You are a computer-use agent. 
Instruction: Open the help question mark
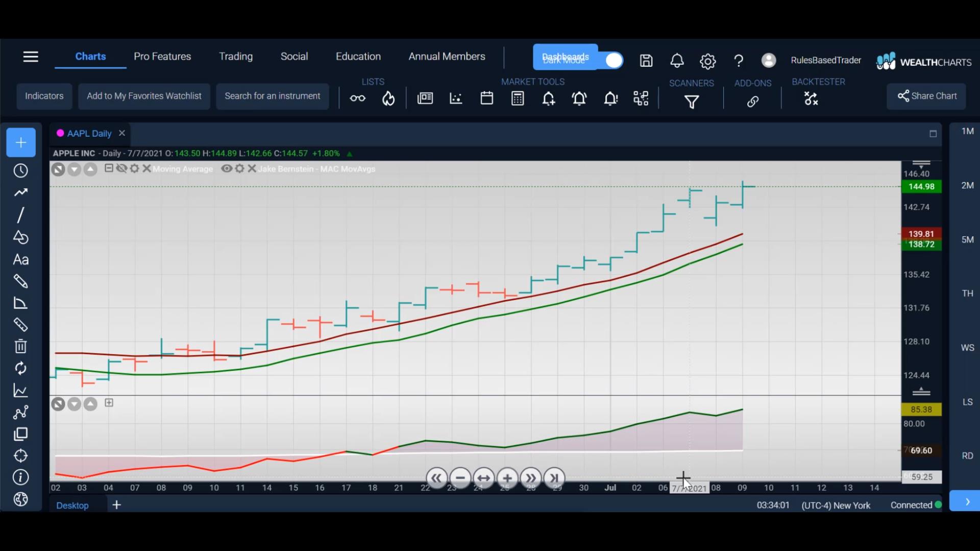pyautogui.click(x=738, y=61)
